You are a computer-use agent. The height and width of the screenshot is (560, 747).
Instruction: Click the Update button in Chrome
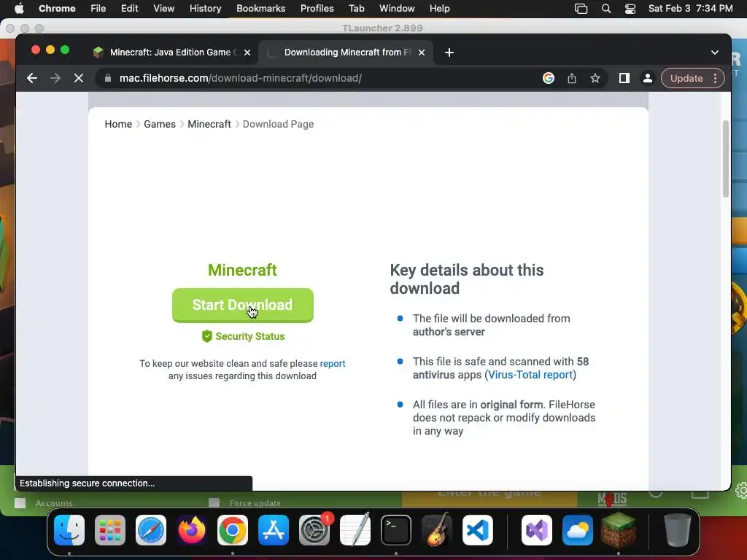pos(686,78)
